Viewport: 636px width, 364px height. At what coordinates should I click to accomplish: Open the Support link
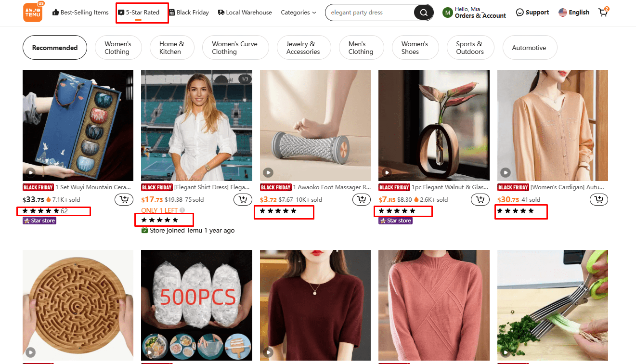[532, 13]
